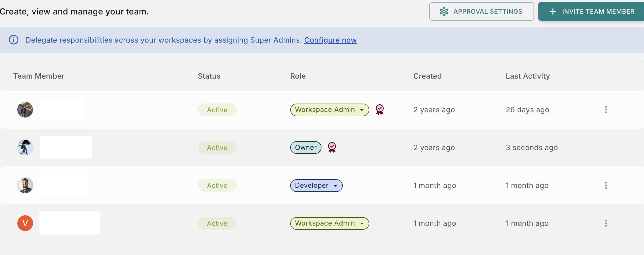
Task: Click the plus icon on Invite Team Member
Action: (553, 12)
